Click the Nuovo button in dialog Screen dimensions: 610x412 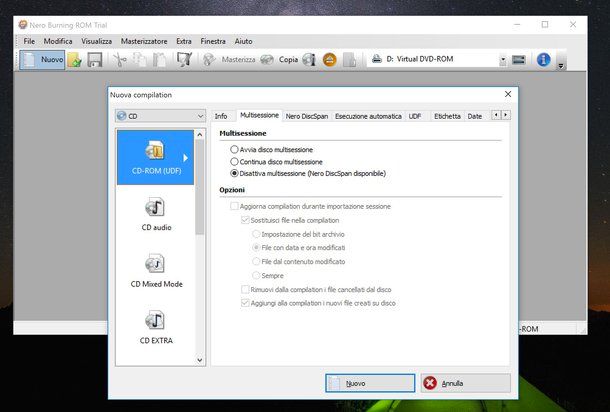[370, 383]
